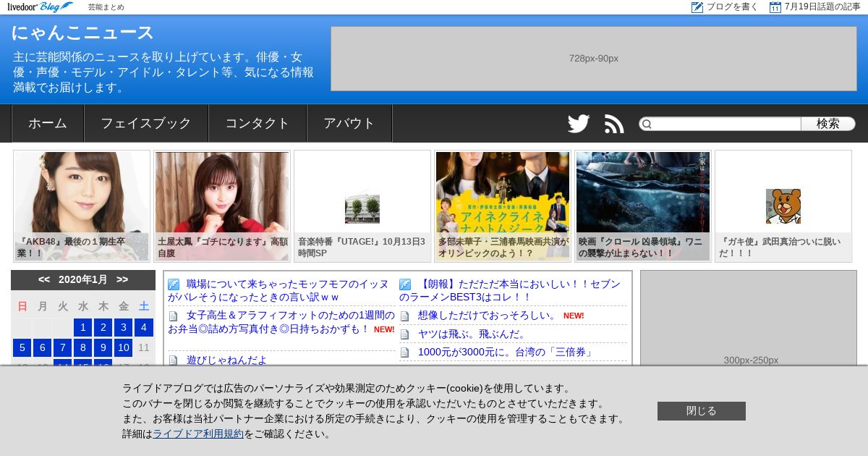Go to next month with >> arrow

point(122,279)
